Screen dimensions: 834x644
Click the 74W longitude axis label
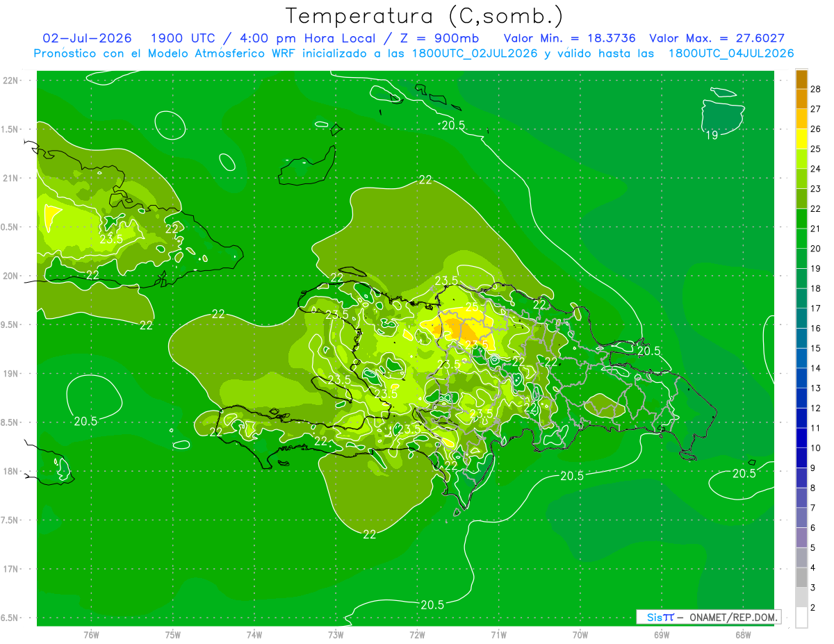254,635
